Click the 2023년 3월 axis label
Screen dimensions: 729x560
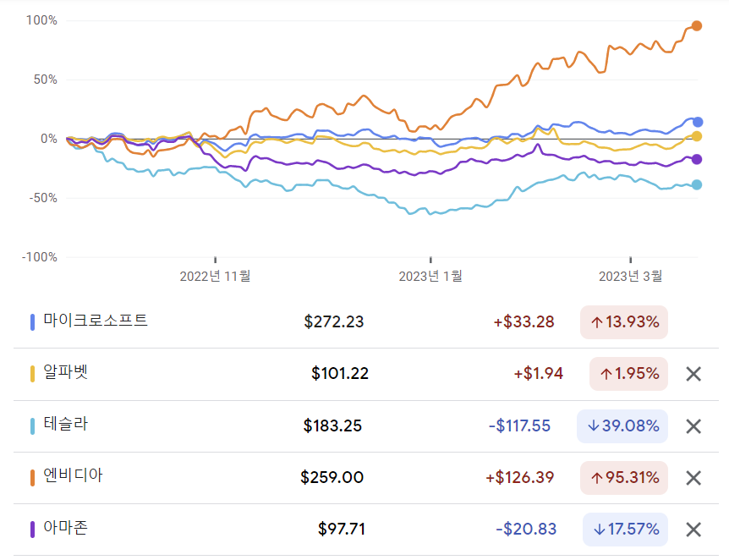[x=630, y=277]
